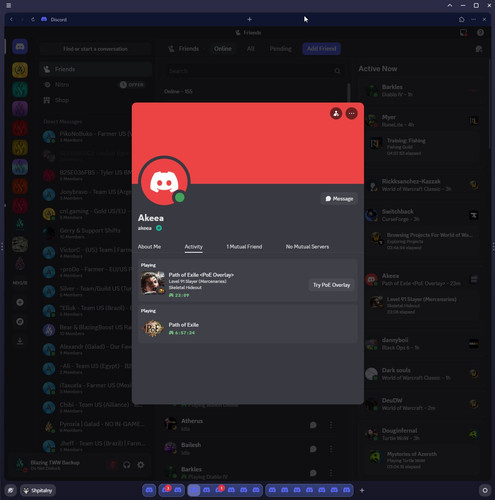The image size is (495, 500).
Task: Open the Friends item in the left panel
Action: [x=95, y=69]
